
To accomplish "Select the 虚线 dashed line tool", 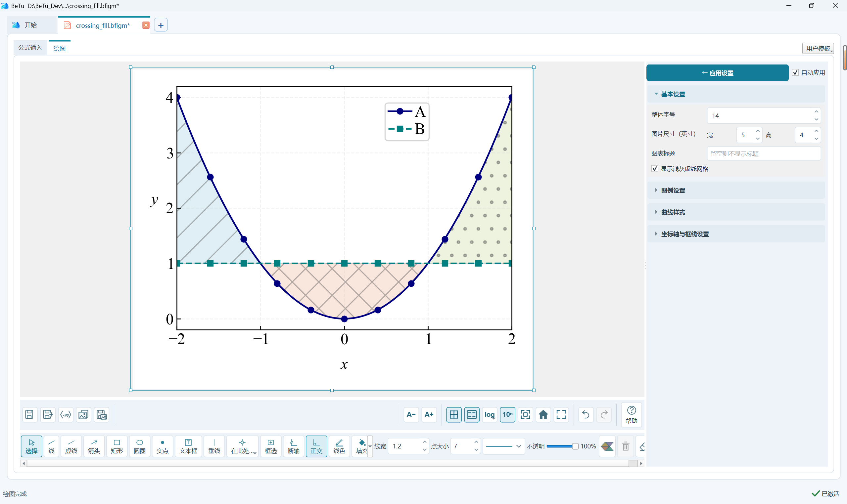I will pyautogui.click(x=71, y=446).
